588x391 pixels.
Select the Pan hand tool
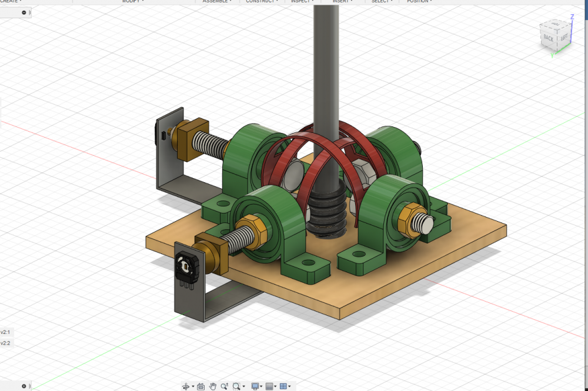pyautogui.click(x=213, y=386)
